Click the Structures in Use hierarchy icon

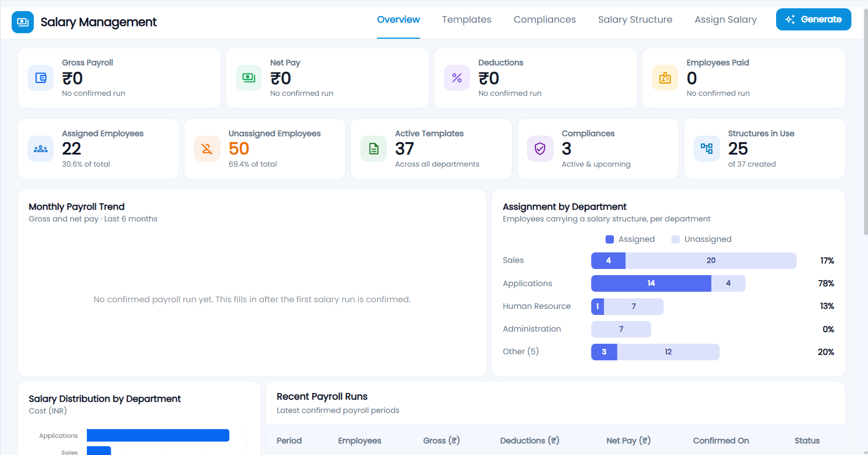click(x=707, y=148)
